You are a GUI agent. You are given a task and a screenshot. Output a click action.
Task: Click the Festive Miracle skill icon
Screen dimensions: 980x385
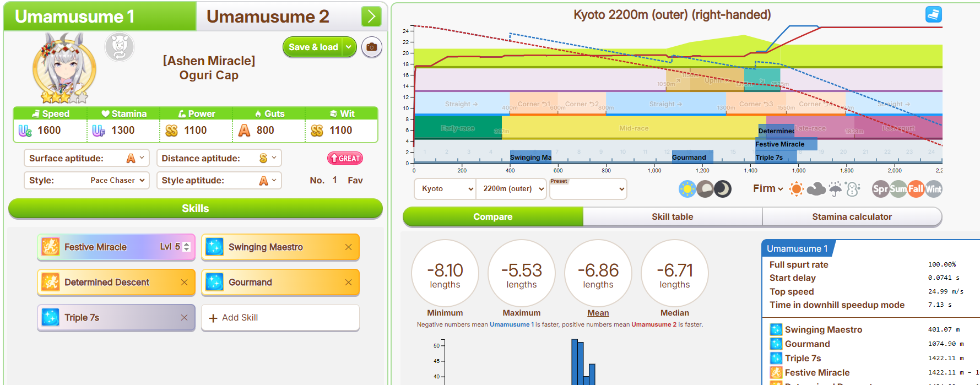50,247
